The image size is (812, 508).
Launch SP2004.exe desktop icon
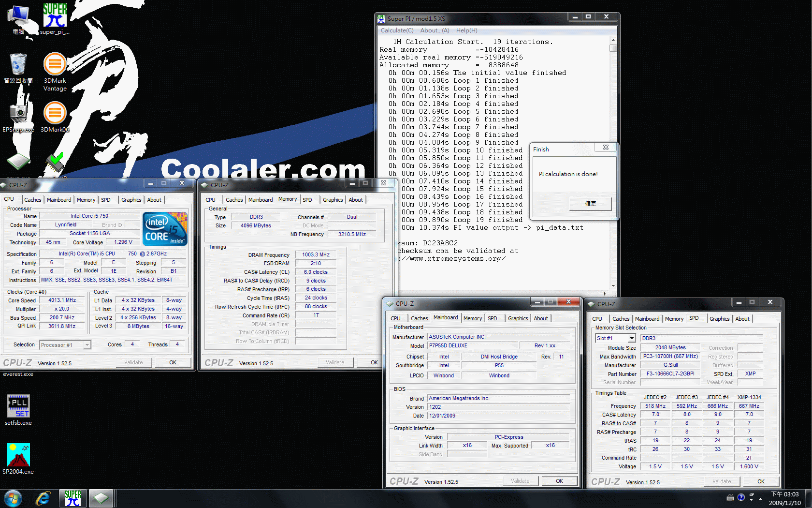click(x=18, y=459)
